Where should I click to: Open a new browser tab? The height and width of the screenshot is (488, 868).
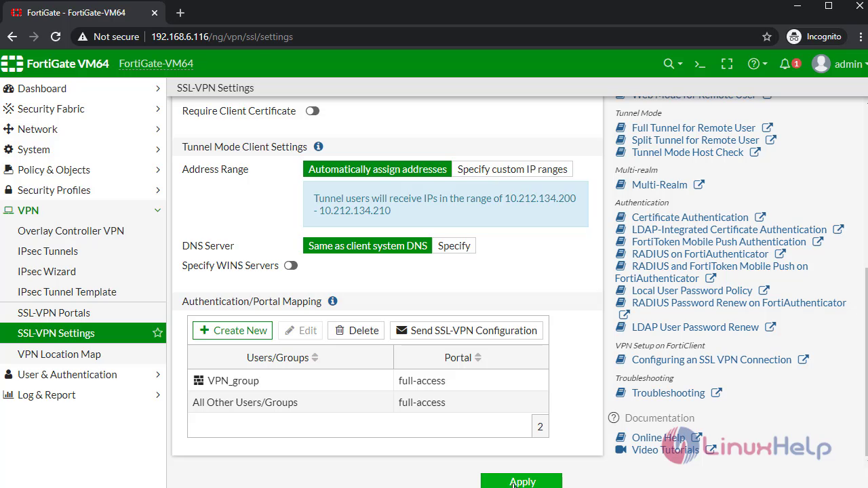pos(180,13)
